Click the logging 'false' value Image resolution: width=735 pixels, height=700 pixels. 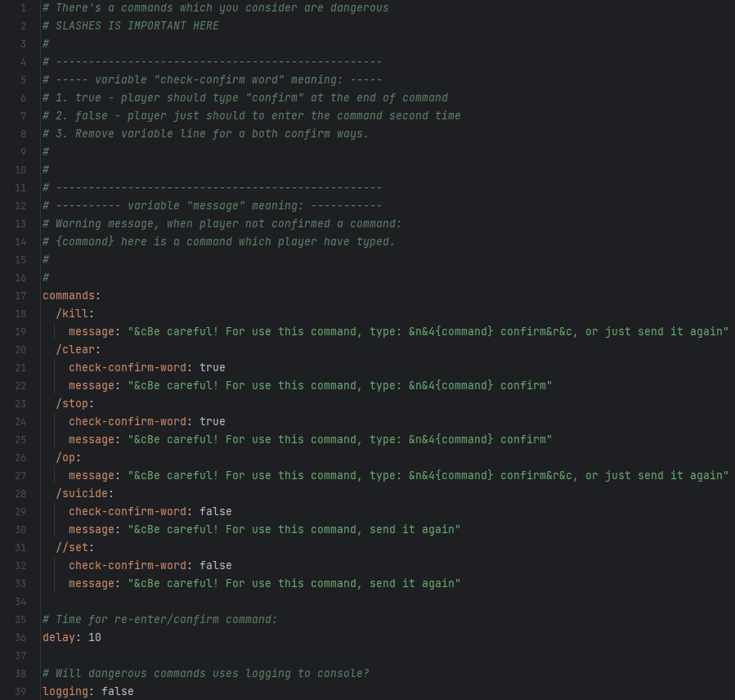point(118,692)
